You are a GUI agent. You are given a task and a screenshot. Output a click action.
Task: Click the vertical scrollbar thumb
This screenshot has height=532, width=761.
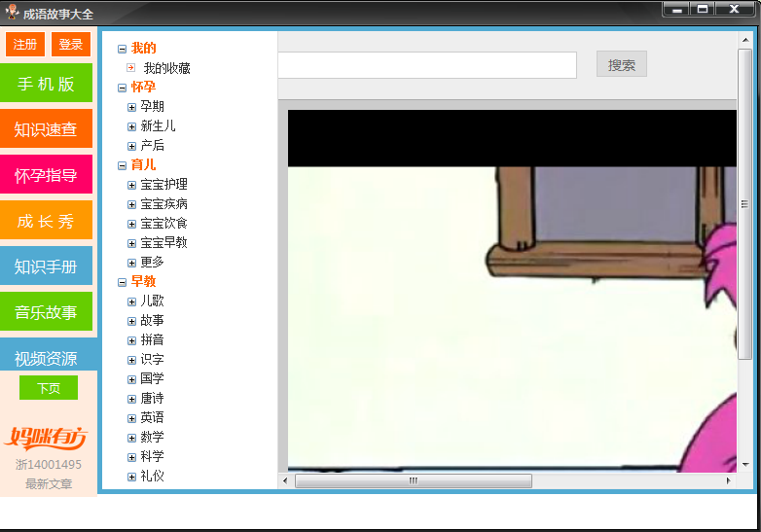point(745,204)
